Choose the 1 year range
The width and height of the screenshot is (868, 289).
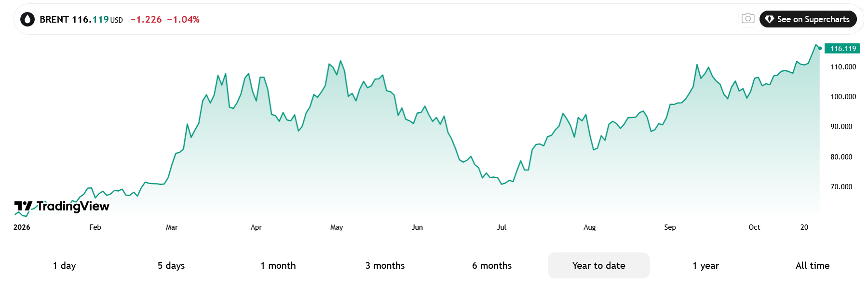[706, 265]
